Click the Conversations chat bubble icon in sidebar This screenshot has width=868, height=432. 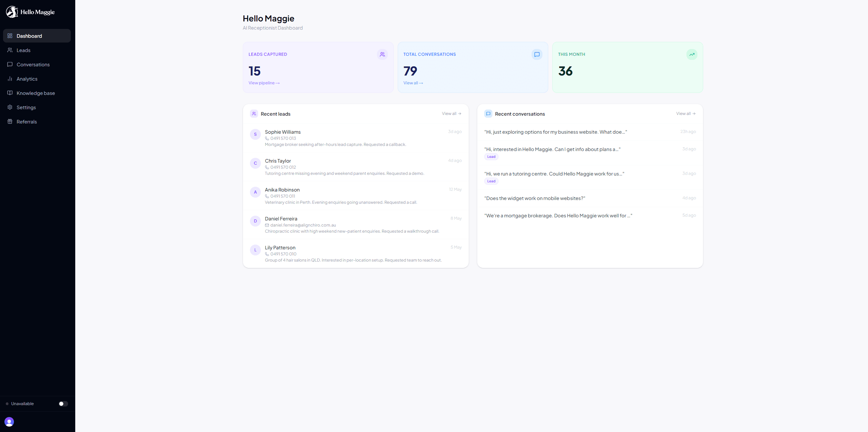(x=10, y=64)
